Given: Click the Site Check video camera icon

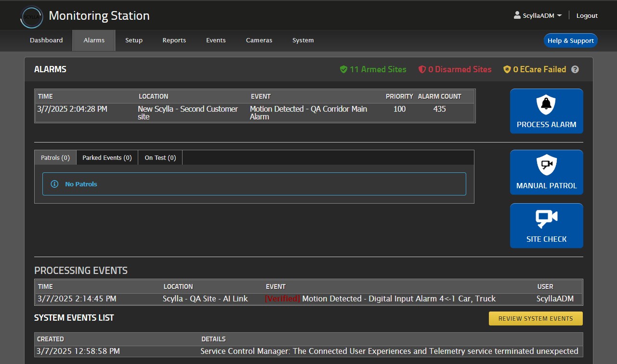Looking at the screenshot, I should point(546,219).
